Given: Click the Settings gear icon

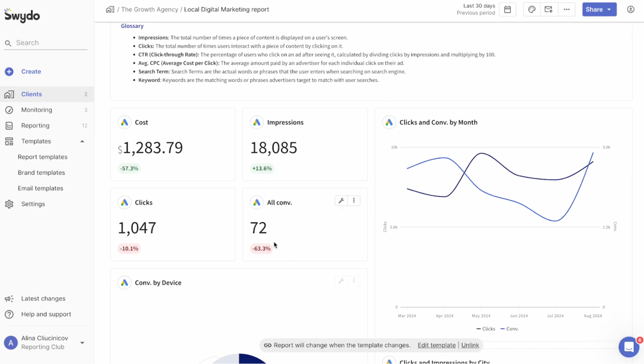Looking at the screenshot, I should (x=9, y=204).
